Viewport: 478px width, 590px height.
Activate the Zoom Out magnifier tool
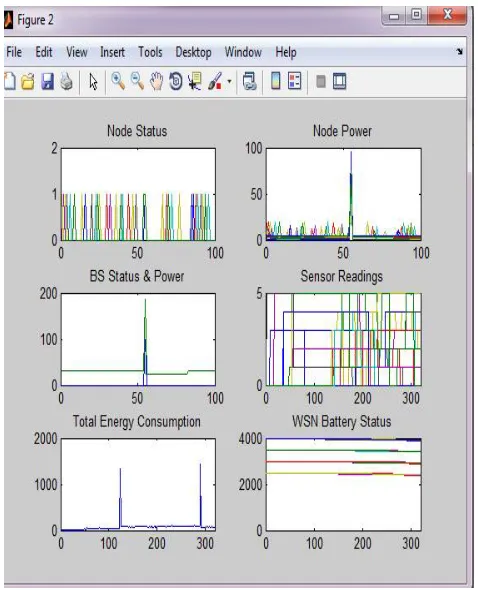[x=137, y=81]
